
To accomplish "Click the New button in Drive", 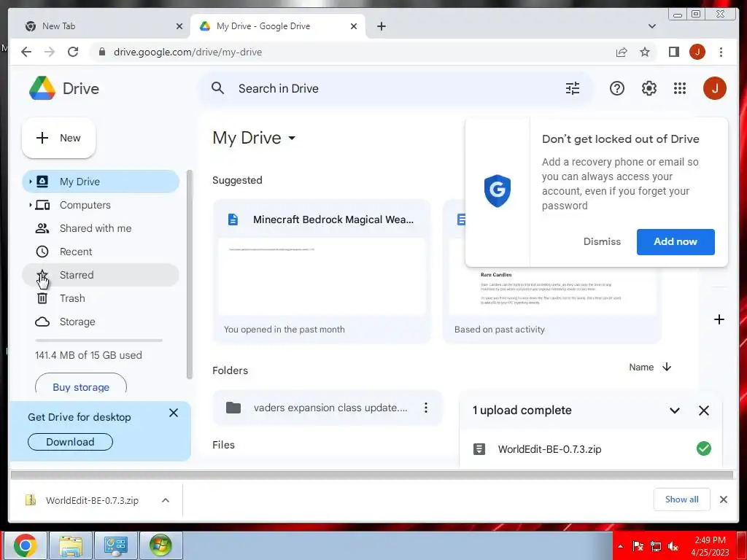I will coord(58,138).
